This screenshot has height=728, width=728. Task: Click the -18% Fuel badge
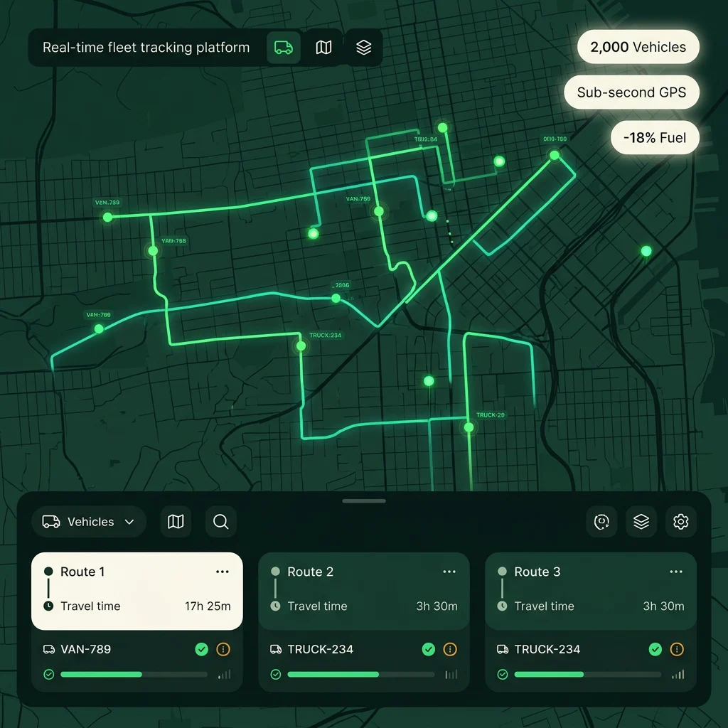coord(655,137)
